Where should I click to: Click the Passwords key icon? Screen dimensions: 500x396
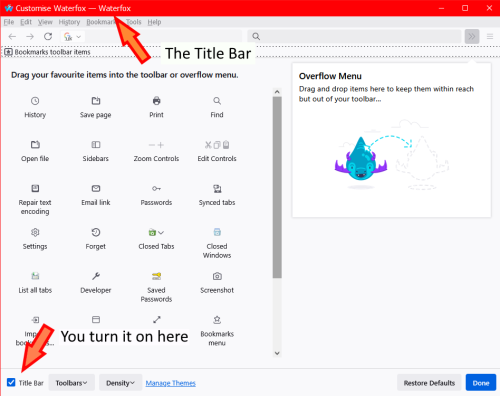(156, 189)
